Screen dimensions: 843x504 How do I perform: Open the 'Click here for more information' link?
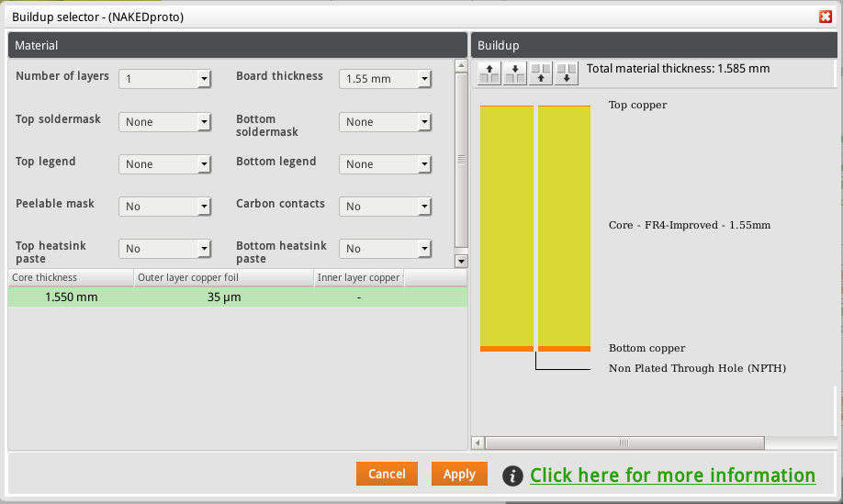[672, 476]
